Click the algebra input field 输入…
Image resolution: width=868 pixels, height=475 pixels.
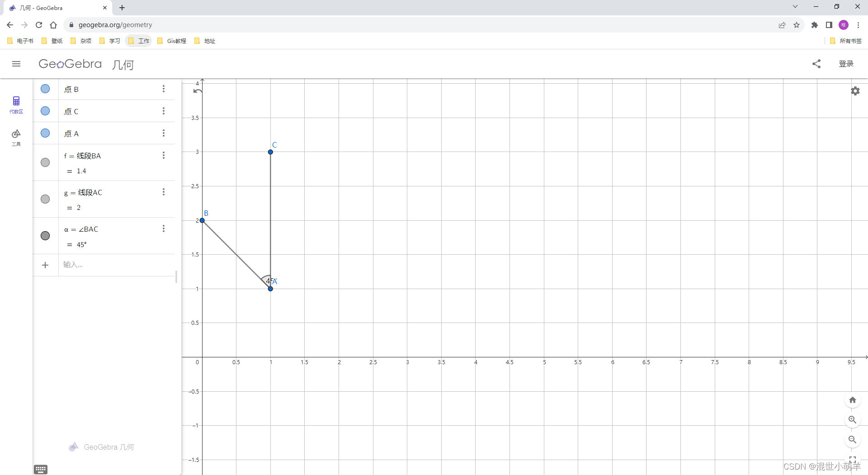[x=117, y=265]
